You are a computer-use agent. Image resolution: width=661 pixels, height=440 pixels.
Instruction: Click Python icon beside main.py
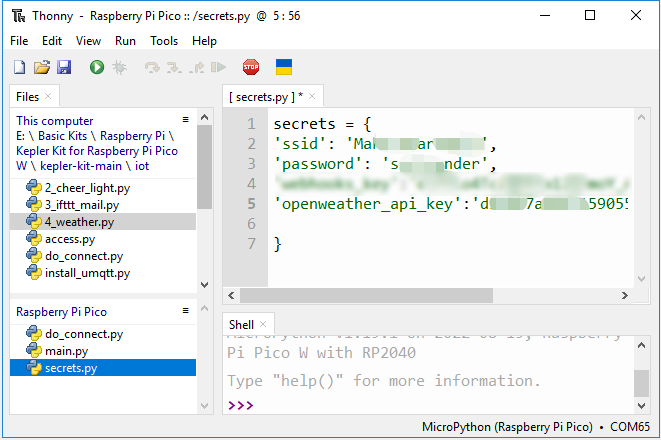pos(34,351)
